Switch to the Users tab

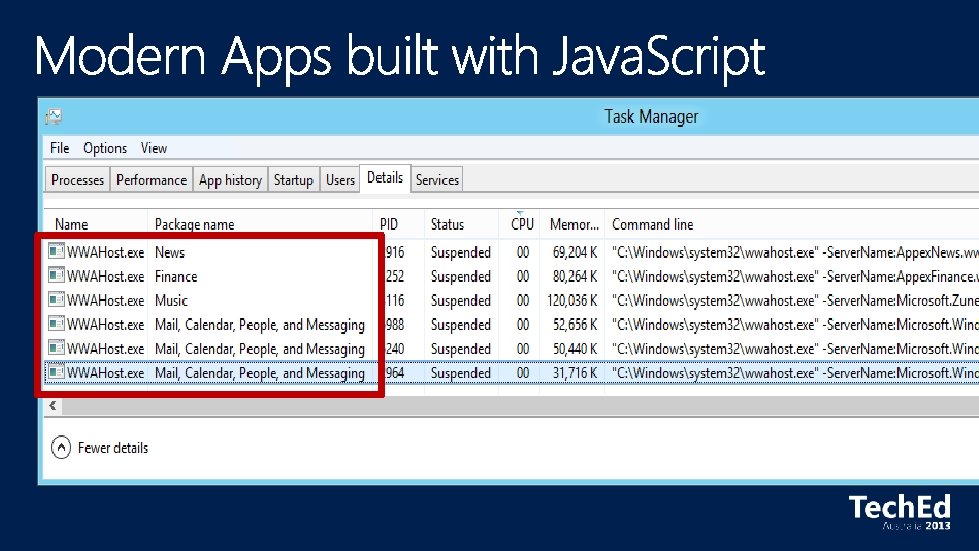coord(340,180)
